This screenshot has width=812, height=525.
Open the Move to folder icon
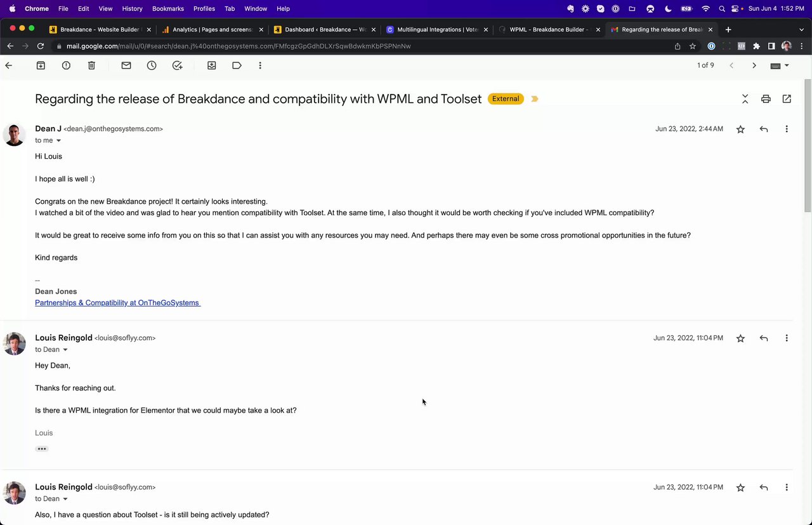click(212, 65)
